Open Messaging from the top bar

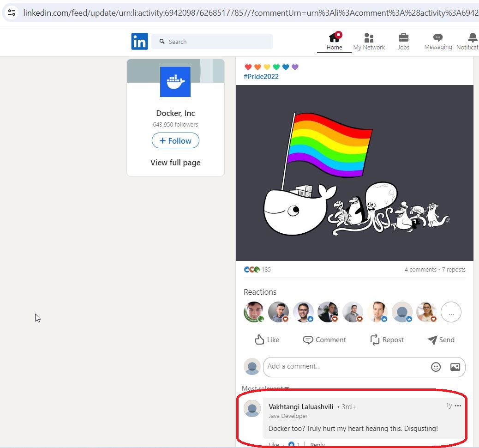coord(438,42)
